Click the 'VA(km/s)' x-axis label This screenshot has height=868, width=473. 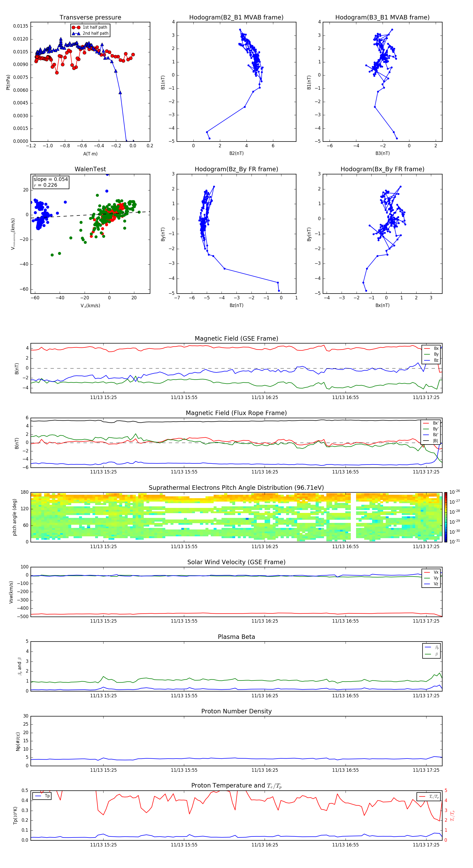(90, 306)
